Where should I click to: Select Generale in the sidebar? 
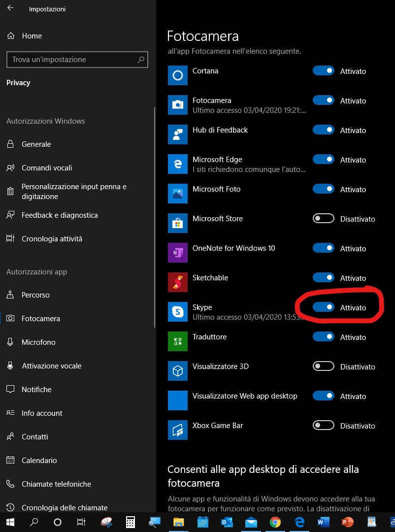[36, 144]
